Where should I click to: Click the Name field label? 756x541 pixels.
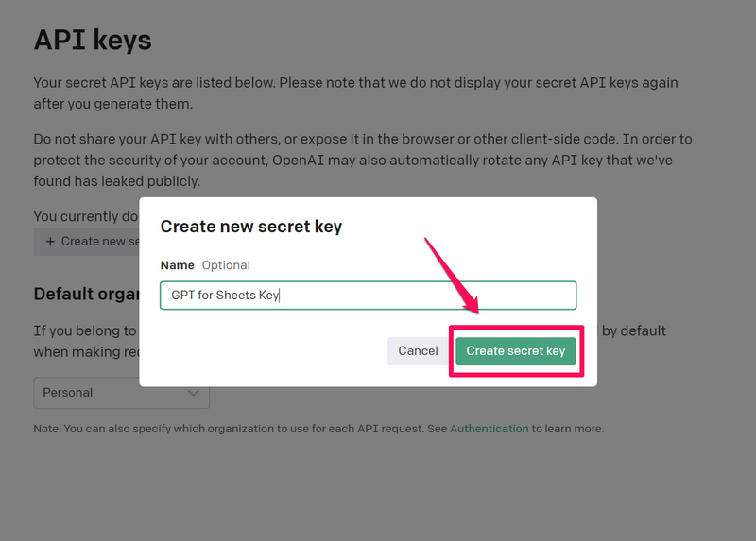pos(177,265)
